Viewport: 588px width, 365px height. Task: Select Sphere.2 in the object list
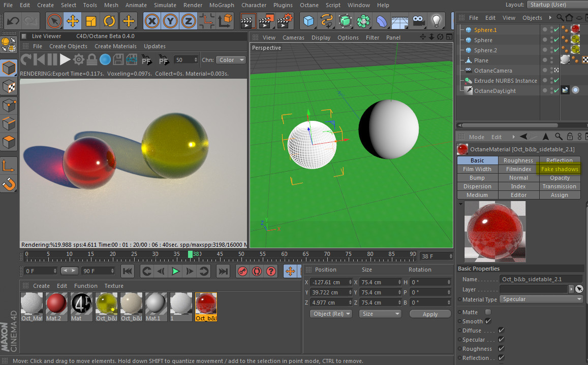[x=485, y=50]
